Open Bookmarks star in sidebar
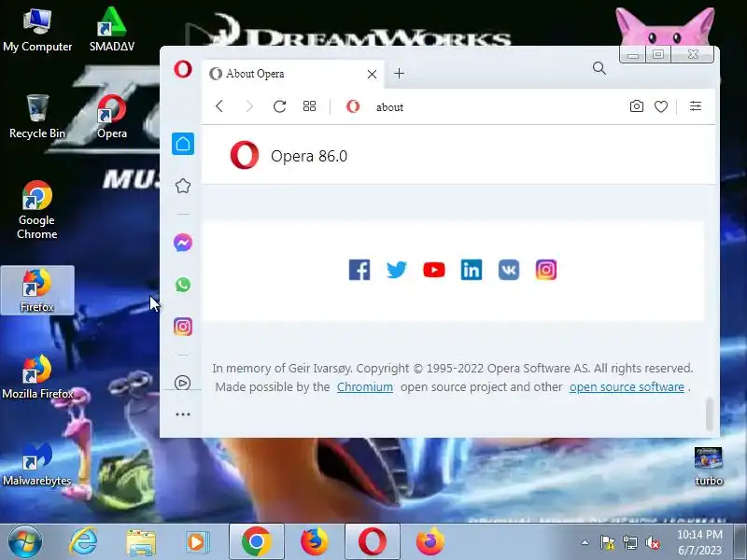 pyautogui.click(x=183, y=186)
